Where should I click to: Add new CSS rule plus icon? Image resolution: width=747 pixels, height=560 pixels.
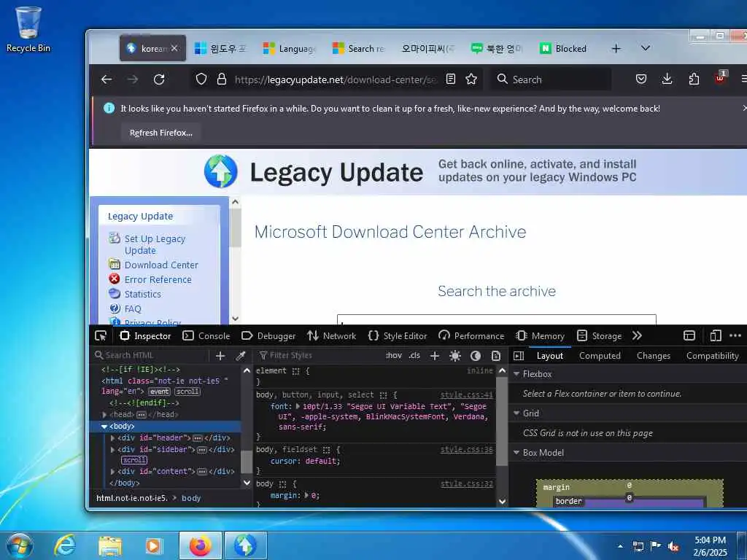435,355
